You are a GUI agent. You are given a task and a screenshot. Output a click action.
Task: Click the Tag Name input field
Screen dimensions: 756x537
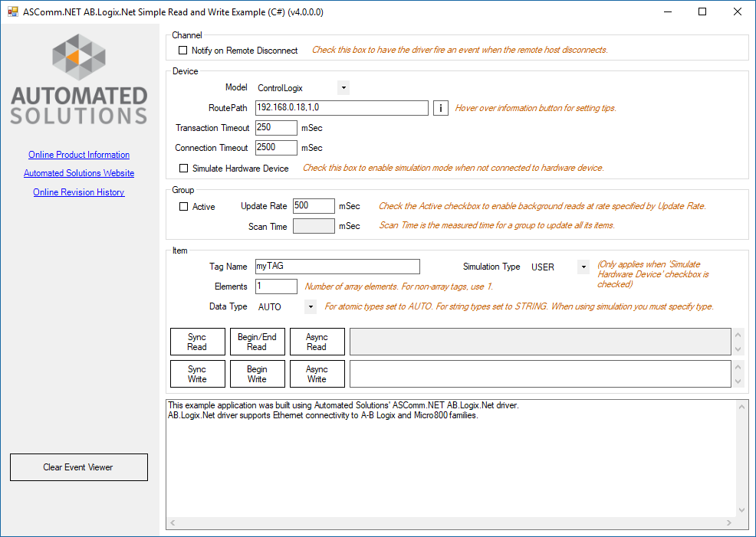click(337, 267)
